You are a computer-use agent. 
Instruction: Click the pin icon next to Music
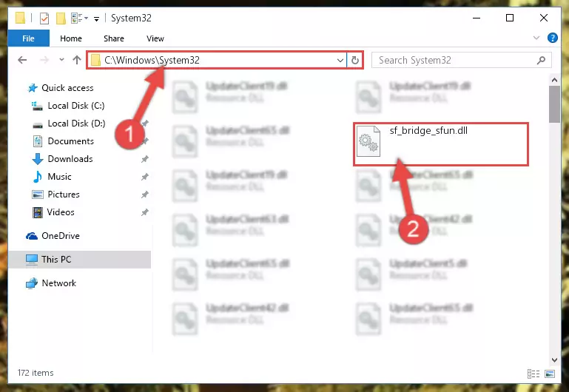(144, 177)
